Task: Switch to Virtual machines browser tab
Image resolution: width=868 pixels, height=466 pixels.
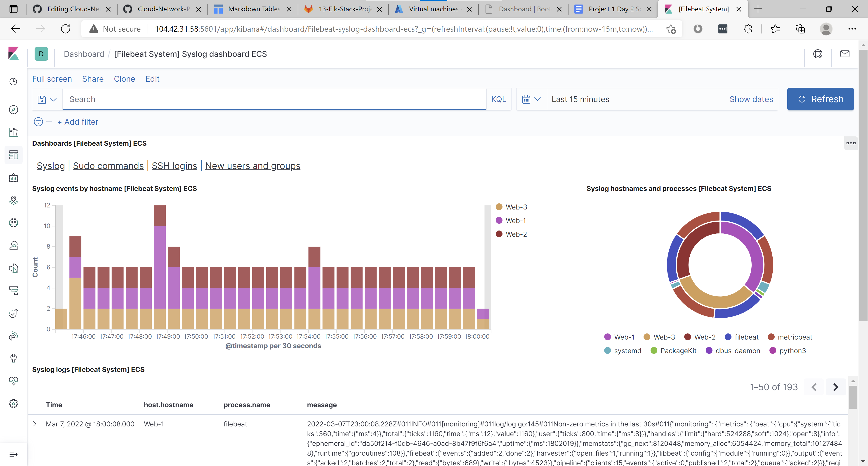Action: tap(433, 9)
